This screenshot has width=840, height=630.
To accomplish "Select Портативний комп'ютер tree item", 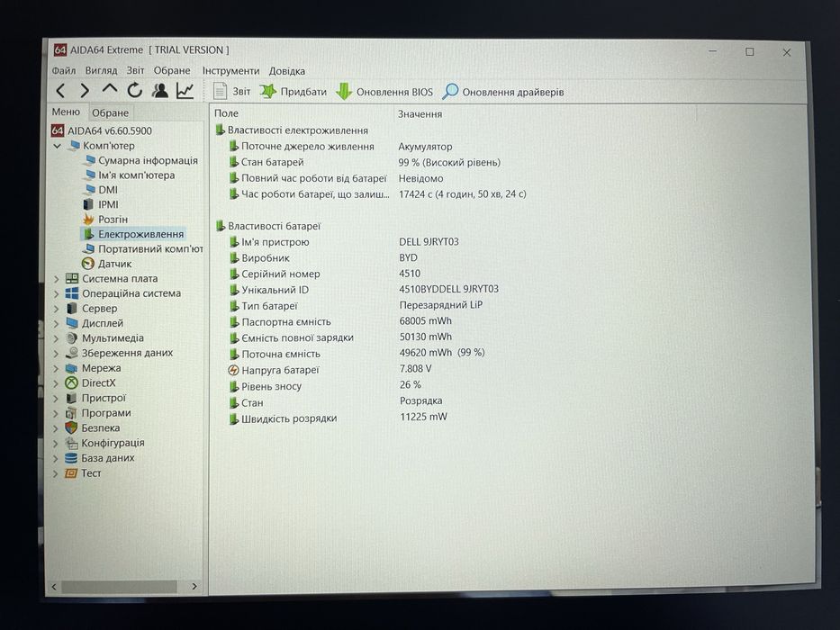I will [x=143, y=249].
